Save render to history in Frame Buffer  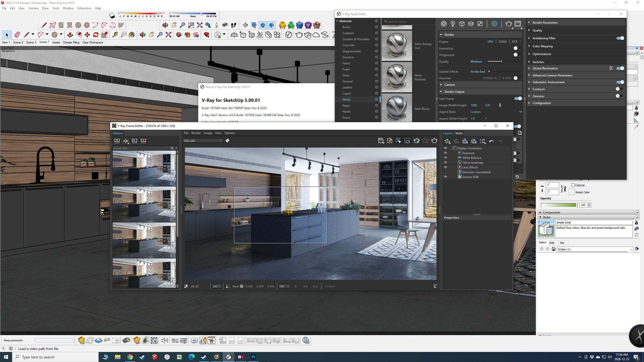117,141
